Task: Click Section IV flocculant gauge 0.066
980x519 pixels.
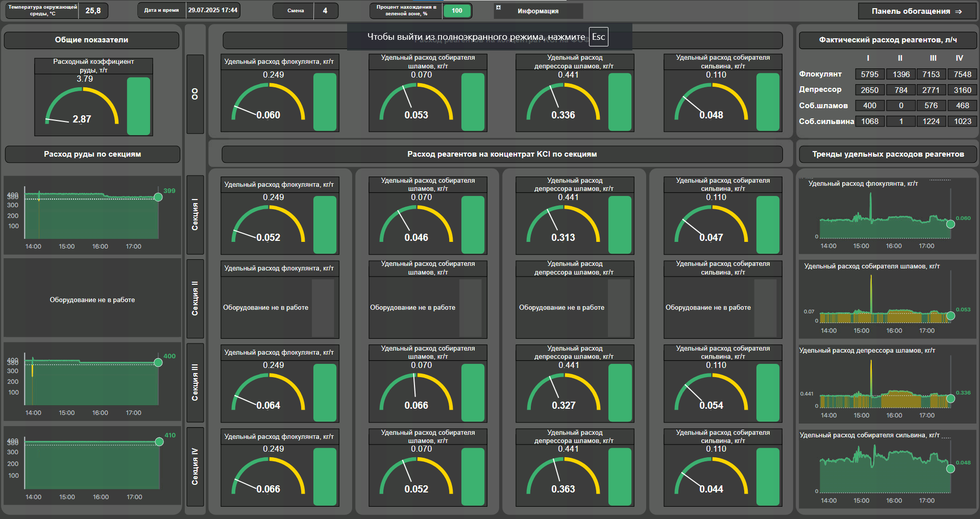Action: pyautogui.click(x=267, y=476)
